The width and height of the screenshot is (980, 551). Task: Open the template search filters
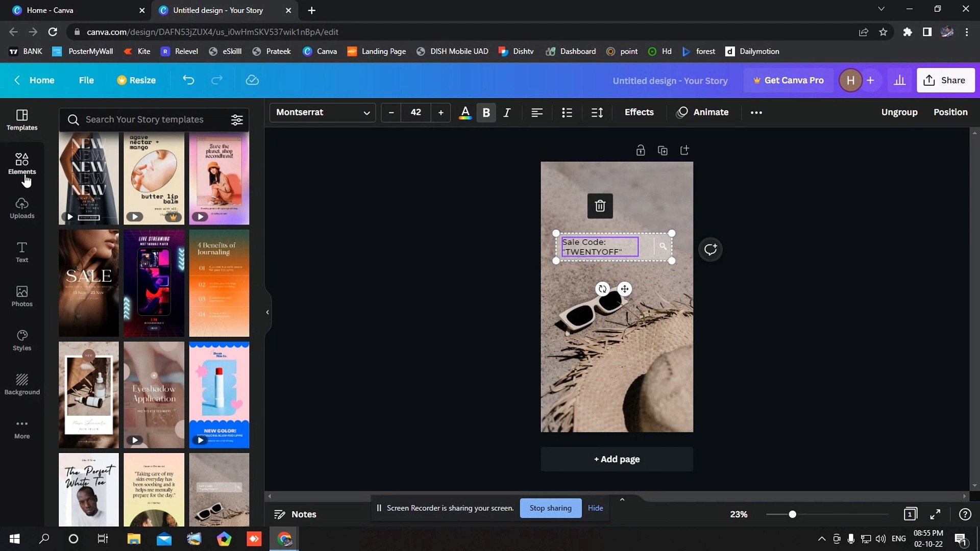(236, 119)
